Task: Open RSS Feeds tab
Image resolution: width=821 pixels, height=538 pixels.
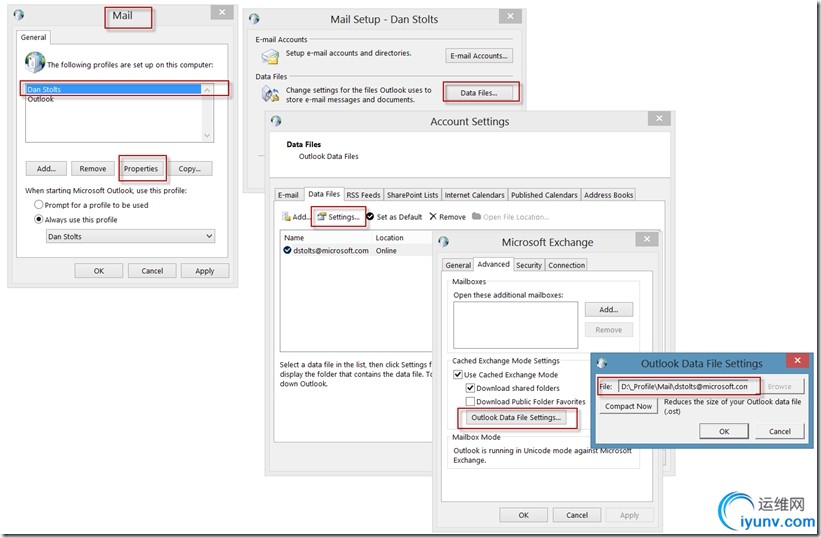Action: (x=363, y=195)
